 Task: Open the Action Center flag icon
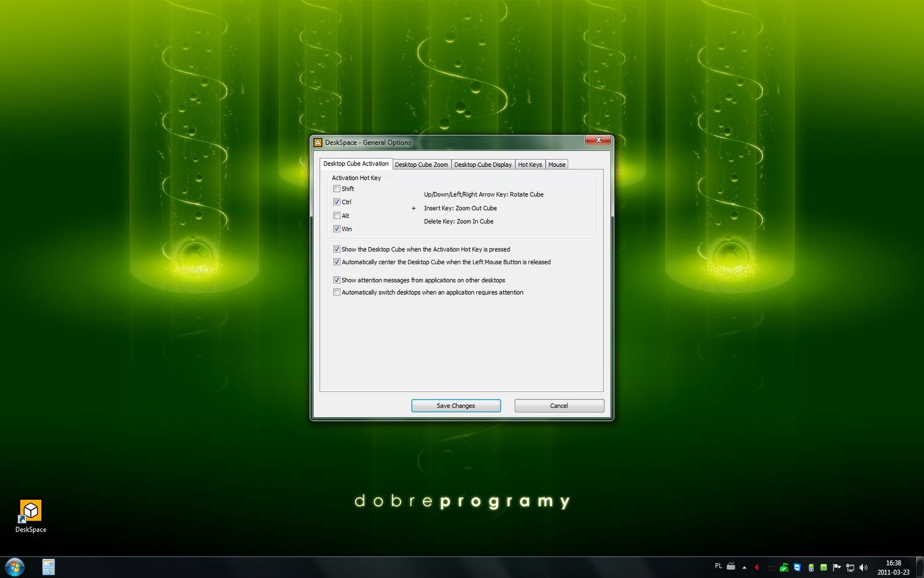tap(837, 568)
